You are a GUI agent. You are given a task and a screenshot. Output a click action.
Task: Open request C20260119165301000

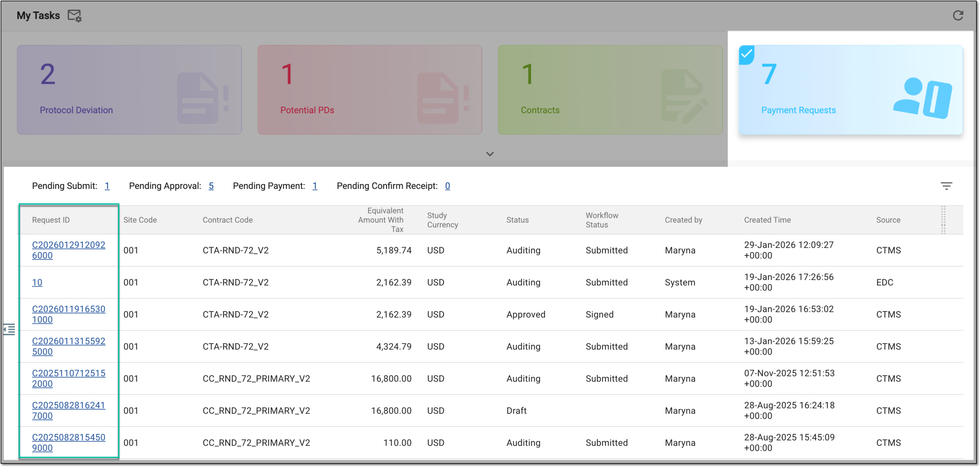point(69,314)
